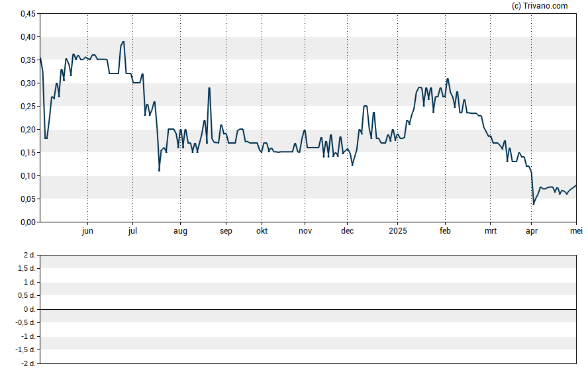
Task: Click the 0,35 price axis value
Action: (28, 60)
